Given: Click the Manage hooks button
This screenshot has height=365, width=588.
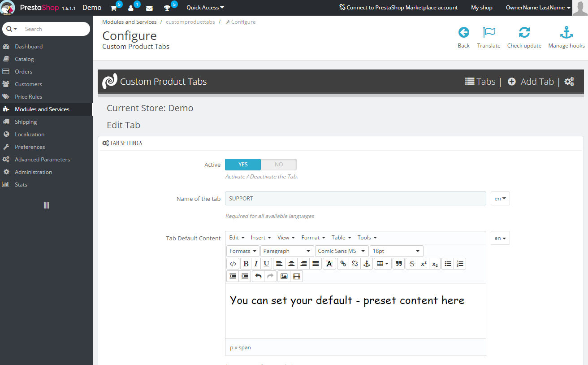Looking at the screenshot, I should 566,38.
